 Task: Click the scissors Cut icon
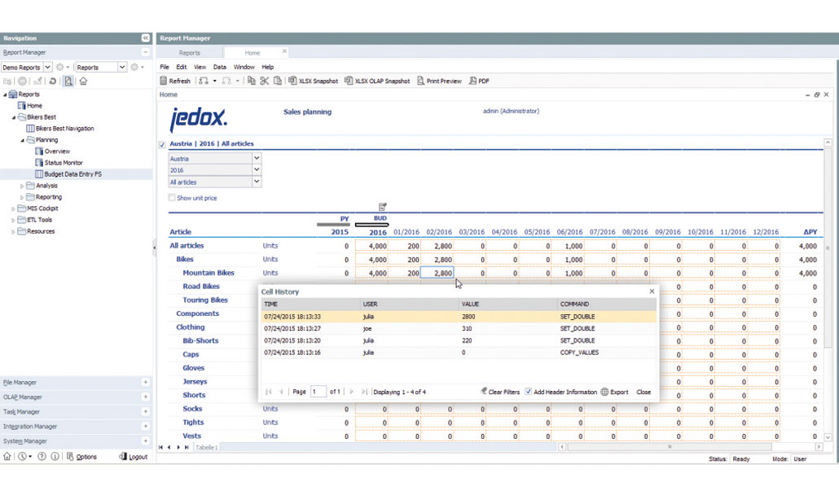[265, 81]
